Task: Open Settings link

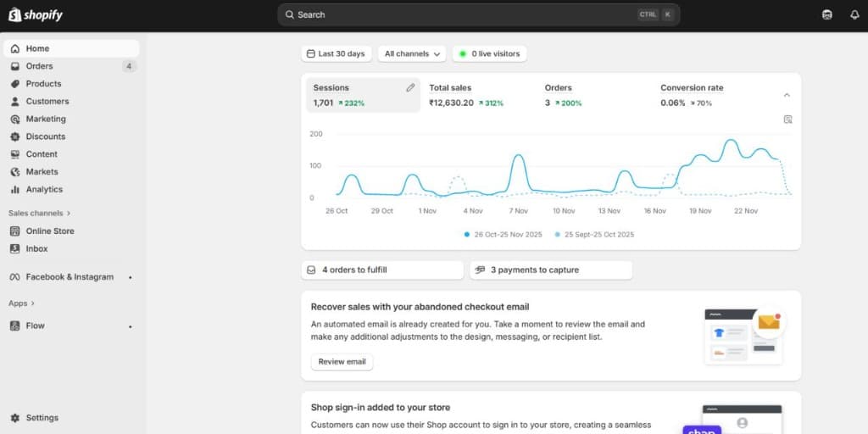Action: point(71,418)
